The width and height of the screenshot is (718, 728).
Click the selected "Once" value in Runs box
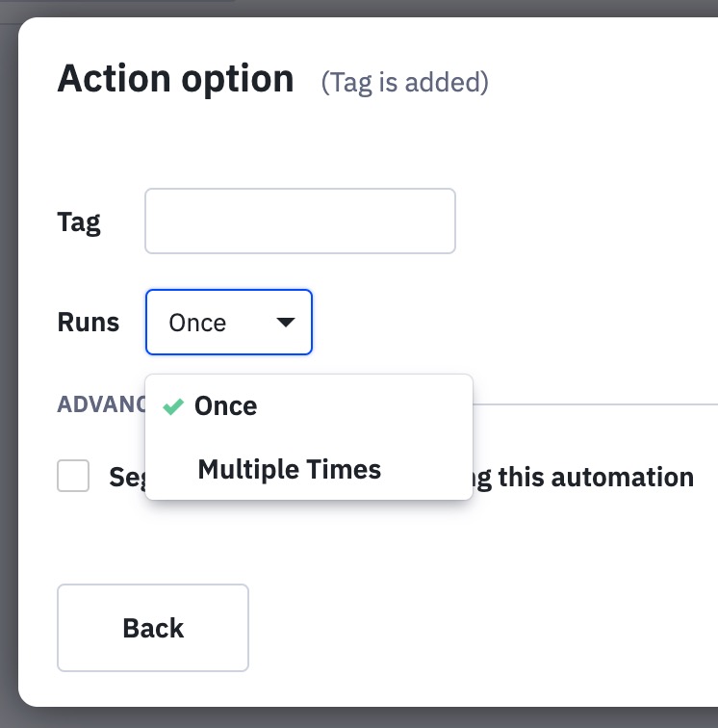coord(197,323)
